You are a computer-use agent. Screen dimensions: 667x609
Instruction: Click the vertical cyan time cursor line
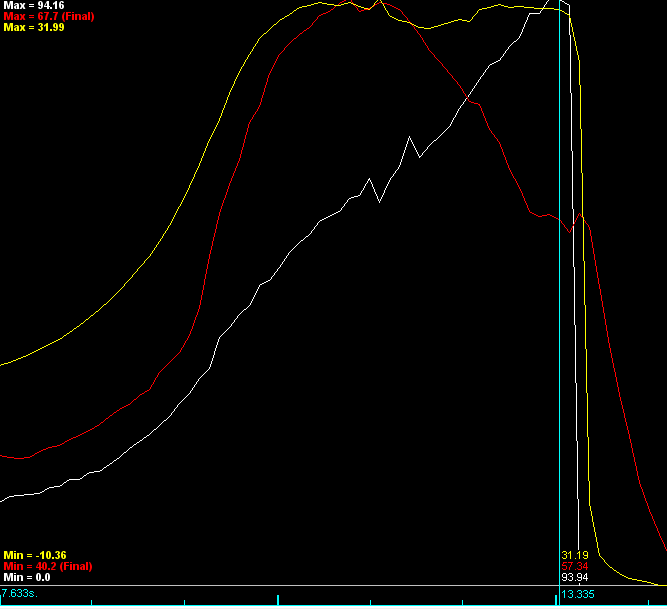(559, 298)
